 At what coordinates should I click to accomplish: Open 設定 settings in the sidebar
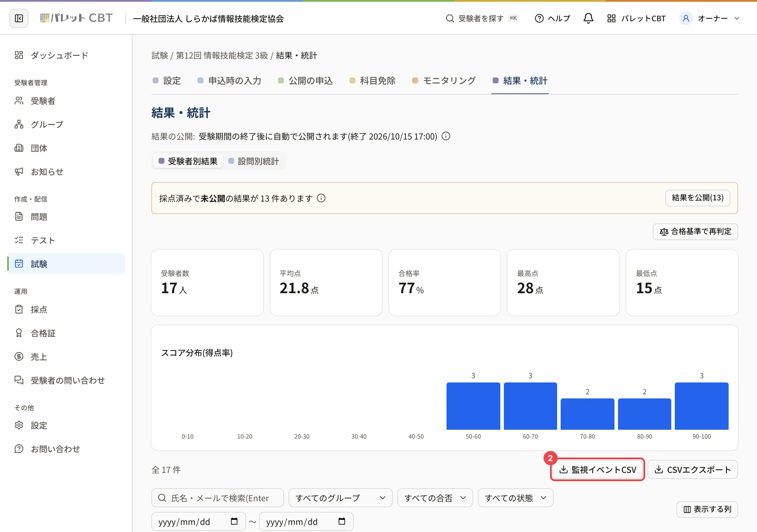66,425
